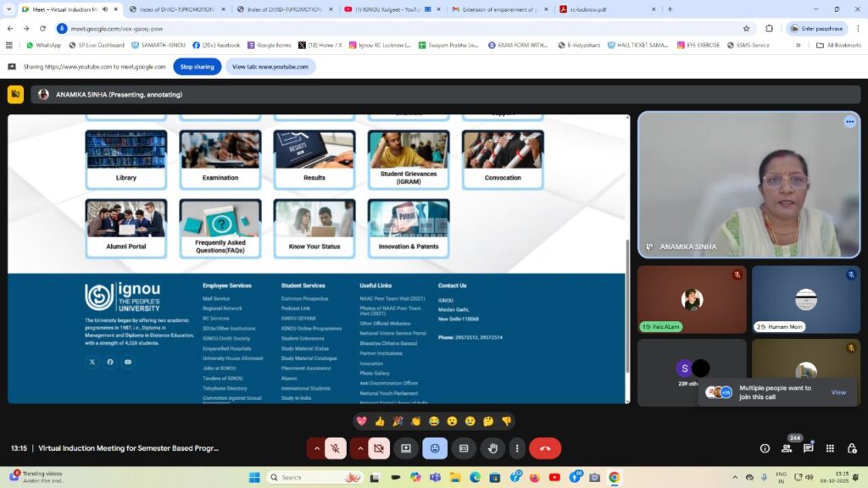This screenshot has width=868, height=488.
Task: Click the present screen icon
Action: [406, 448]
